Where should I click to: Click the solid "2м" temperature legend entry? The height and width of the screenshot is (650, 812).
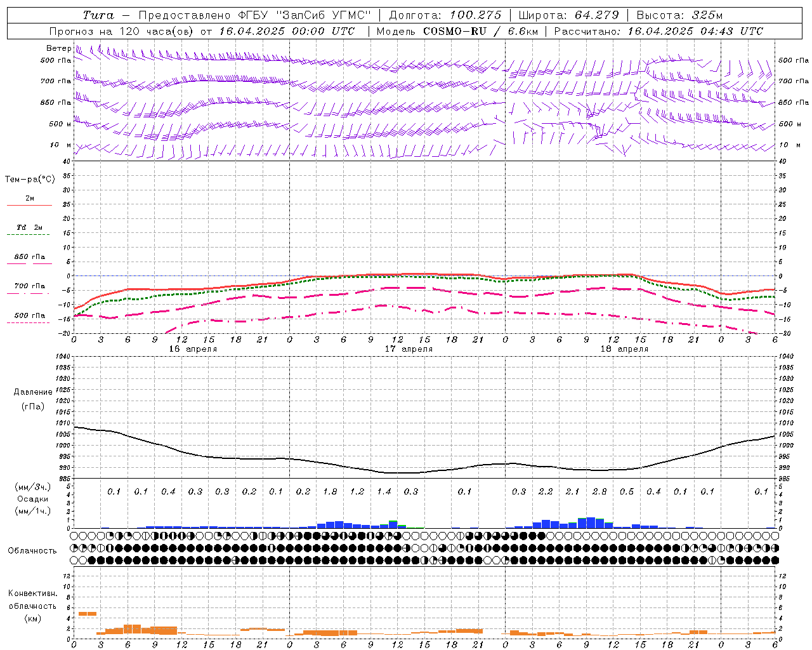click(x=29, y=199)
